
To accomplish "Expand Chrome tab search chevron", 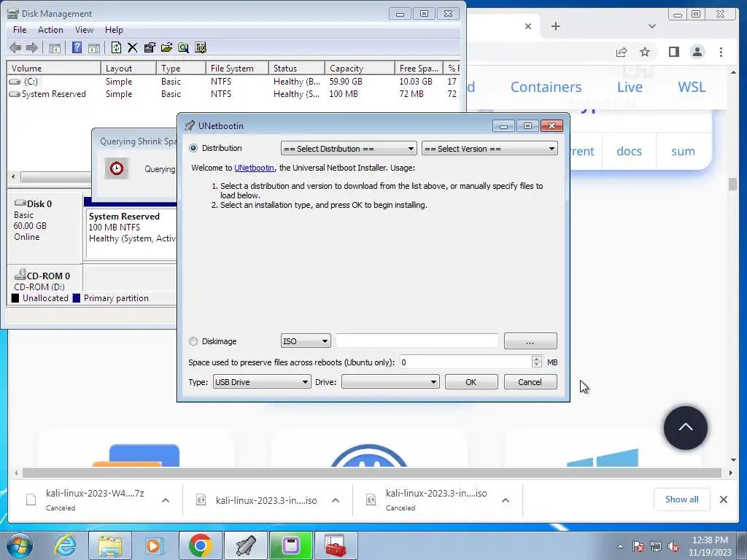I will point(651,26).
